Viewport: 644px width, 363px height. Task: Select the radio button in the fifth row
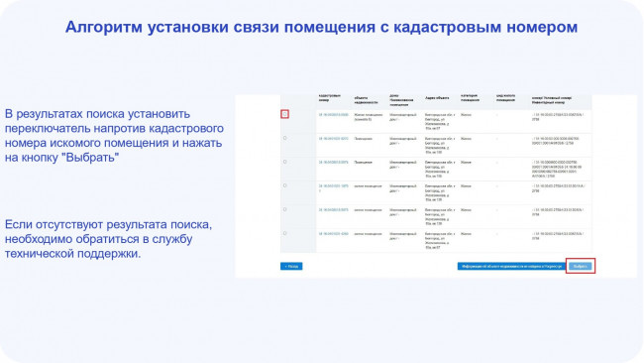point(285,209)
